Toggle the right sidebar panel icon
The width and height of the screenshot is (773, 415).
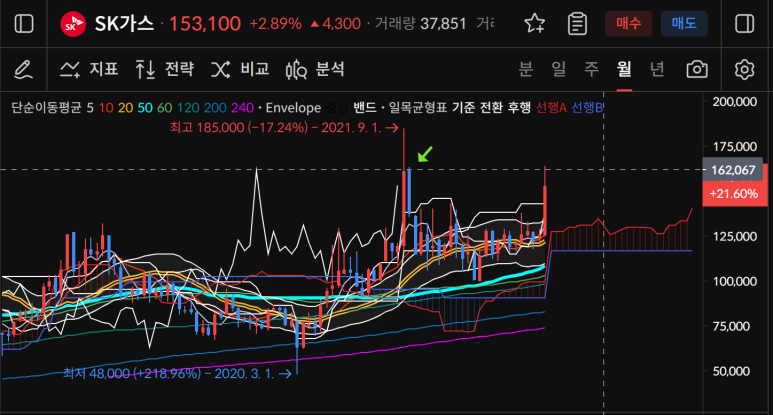744,24
